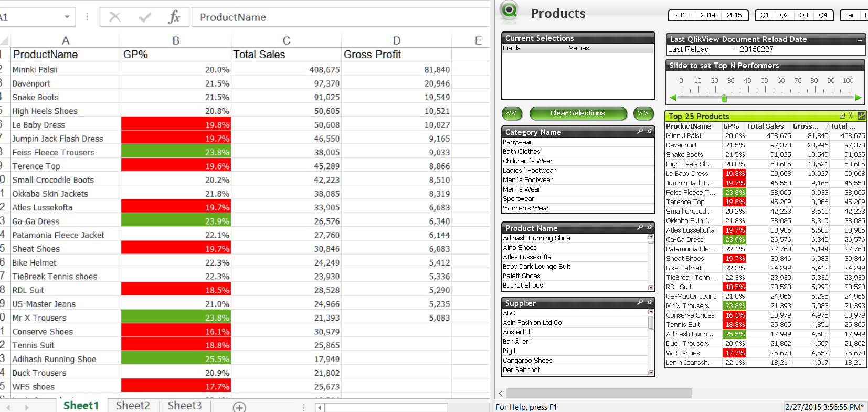
Task: Clear Category Name selections with eraser icon
Action: click(x=649, y=132)
